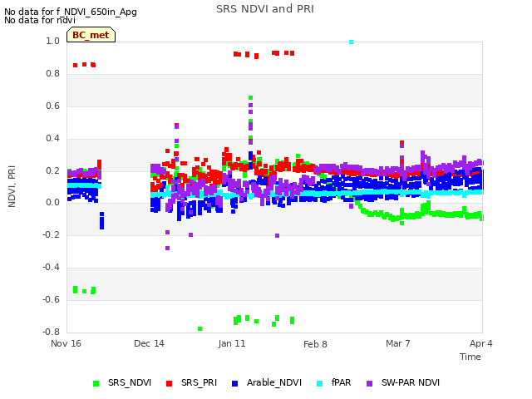Click the No data for f_NDVI_650in_Apg message
532x399 pixels.
[71, 12]
